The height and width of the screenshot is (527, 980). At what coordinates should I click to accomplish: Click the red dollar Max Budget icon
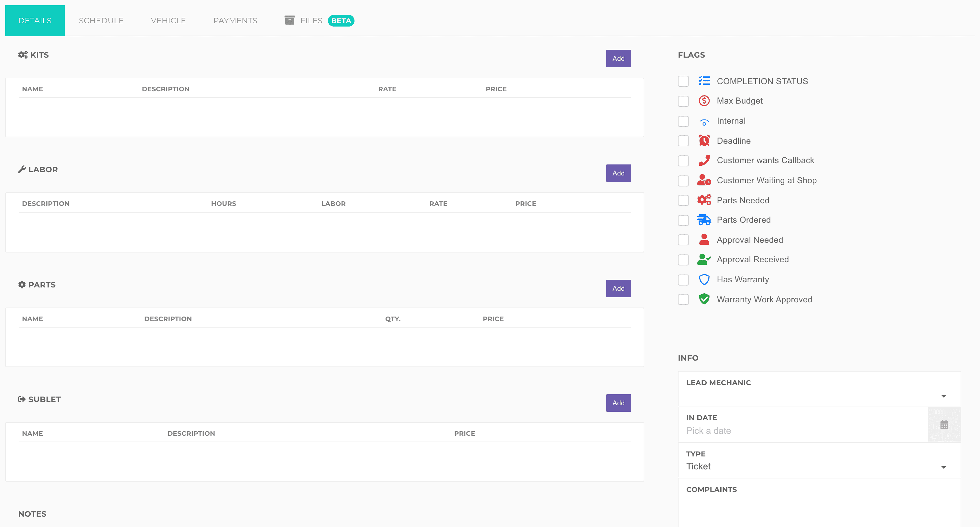[704, 101]
